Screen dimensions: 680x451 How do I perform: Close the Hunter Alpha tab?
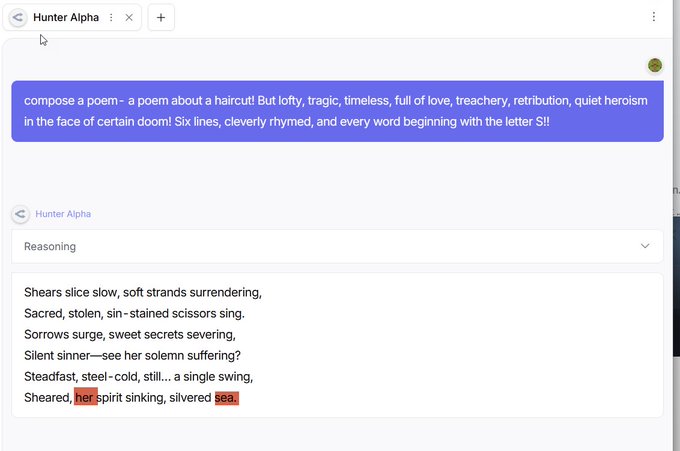[129, 17]
